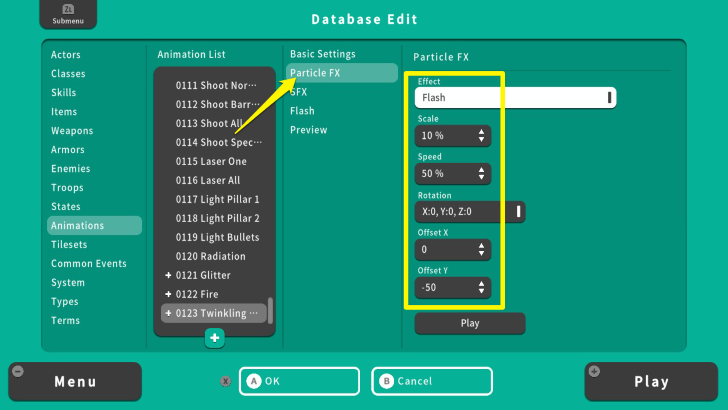Add new animation with plus button
728x410 pixels.
coord(214,338)
